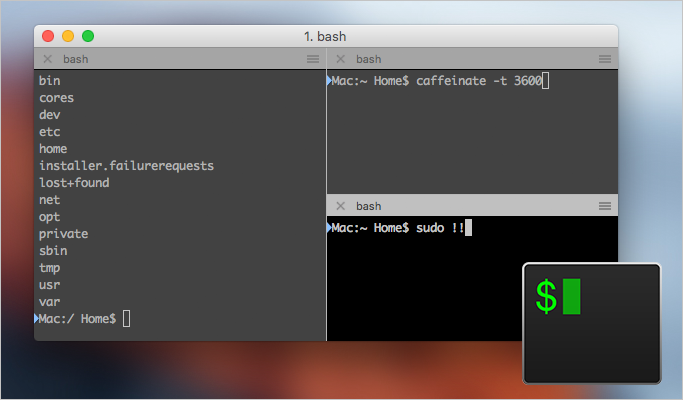Click the 'sudo !!' command text

click(x=440, y=227)
